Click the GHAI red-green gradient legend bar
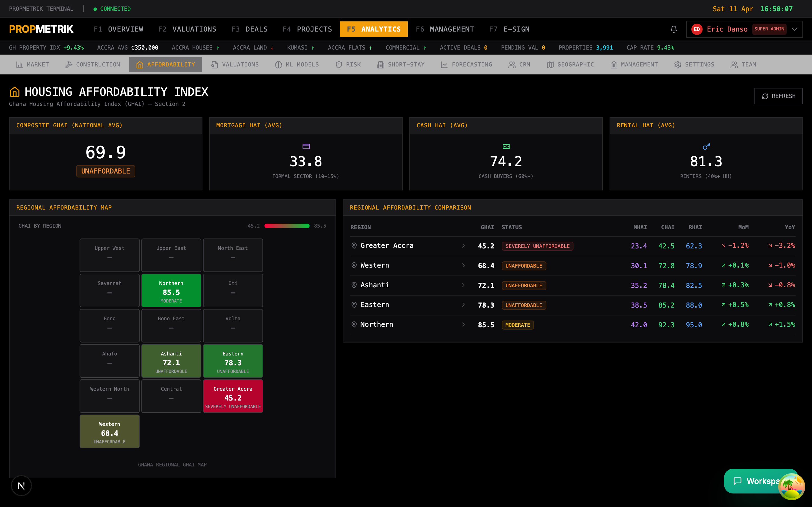 pyautogui.click(x=286, y=226)
